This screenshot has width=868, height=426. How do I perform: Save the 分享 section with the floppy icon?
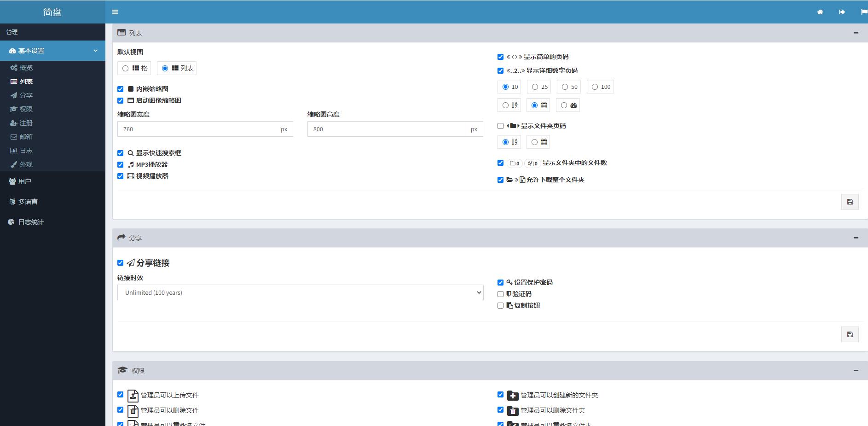[850, 334]
